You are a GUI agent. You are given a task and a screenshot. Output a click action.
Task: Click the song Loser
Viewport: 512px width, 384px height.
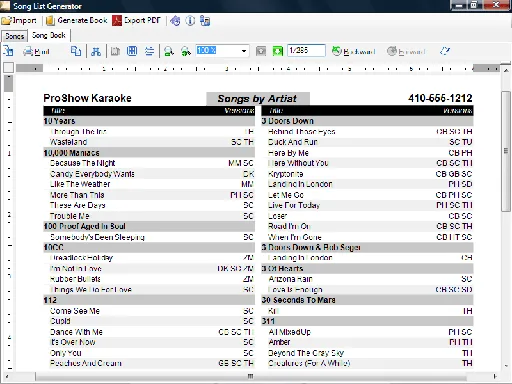(277, 216)
